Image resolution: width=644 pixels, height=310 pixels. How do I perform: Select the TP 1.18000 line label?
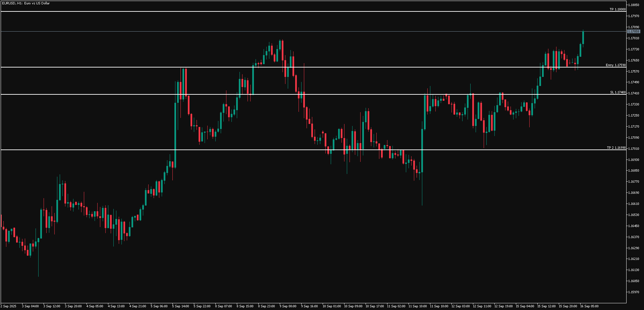tap(617, 9)
